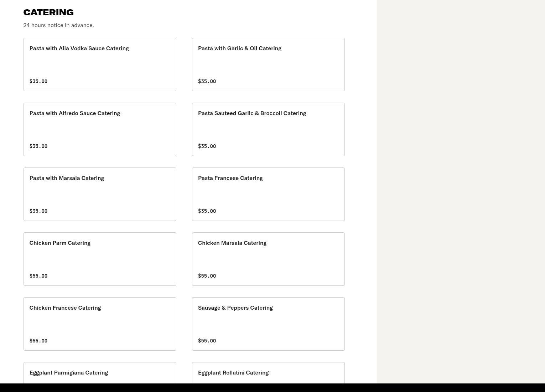Click the $55.00 price under Chicken Francese
The height and width of the screenshot is (392, 545).
click(38, 341)
